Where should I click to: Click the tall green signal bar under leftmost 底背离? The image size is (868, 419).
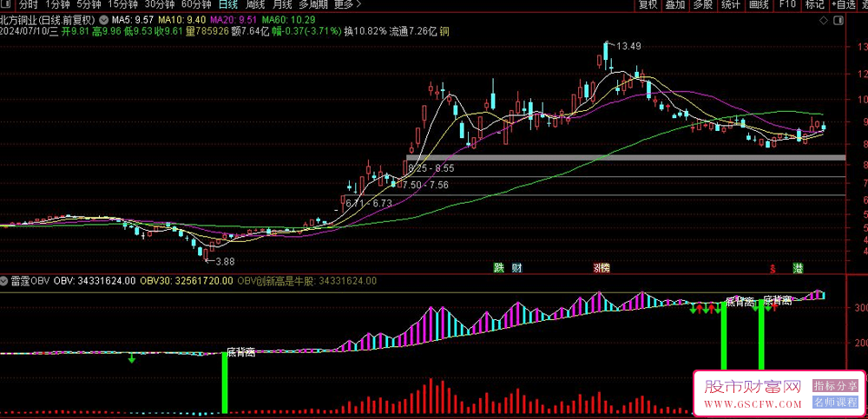coord(225,383)
